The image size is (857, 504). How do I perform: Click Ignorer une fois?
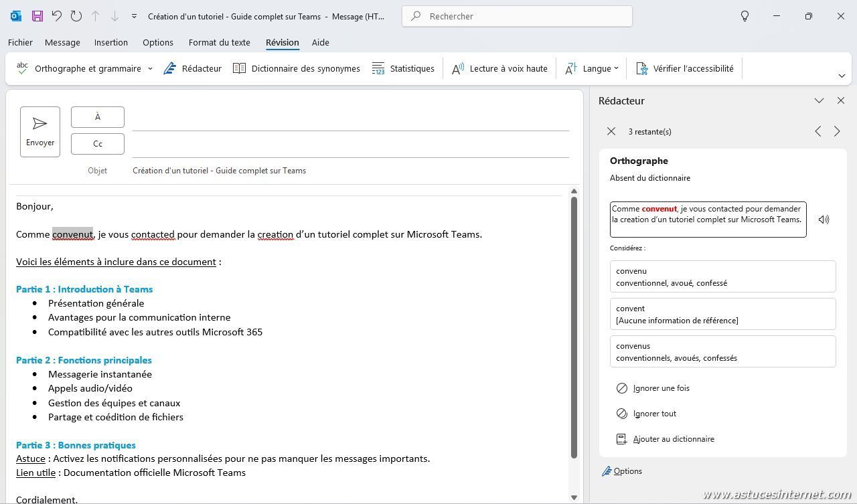[x=653, y=388]
